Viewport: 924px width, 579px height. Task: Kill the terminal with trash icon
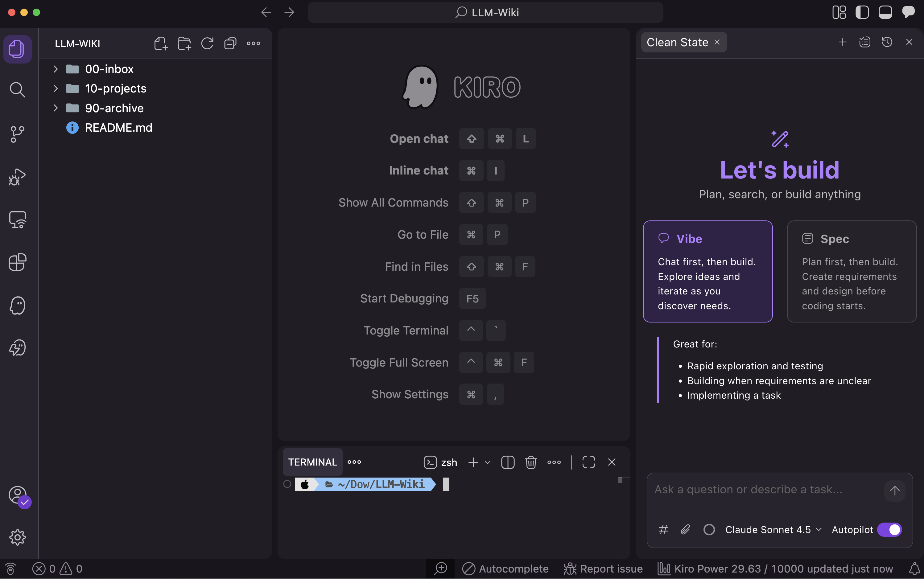click(530, 462)
